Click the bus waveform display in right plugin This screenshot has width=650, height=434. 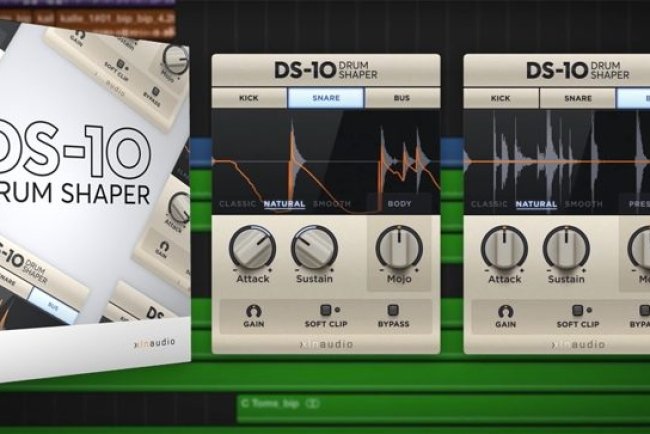pyautogui.click(x=557, y=162)
